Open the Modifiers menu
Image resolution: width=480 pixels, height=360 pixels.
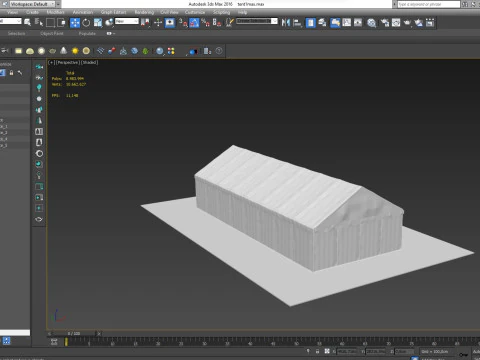point(56,12)
